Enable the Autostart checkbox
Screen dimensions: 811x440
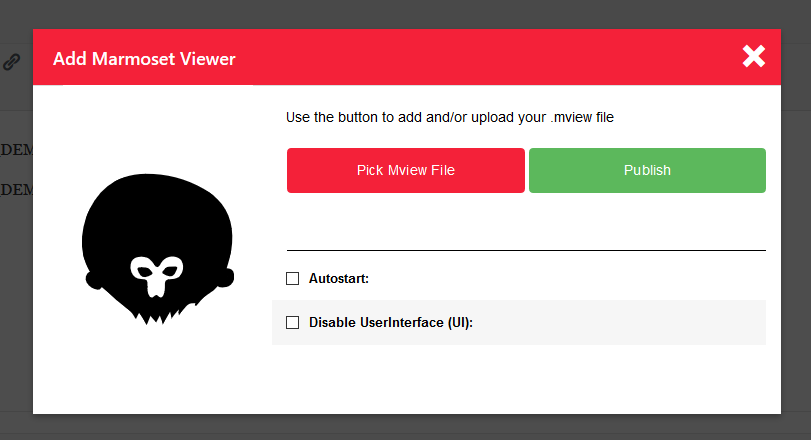[293, 279]
